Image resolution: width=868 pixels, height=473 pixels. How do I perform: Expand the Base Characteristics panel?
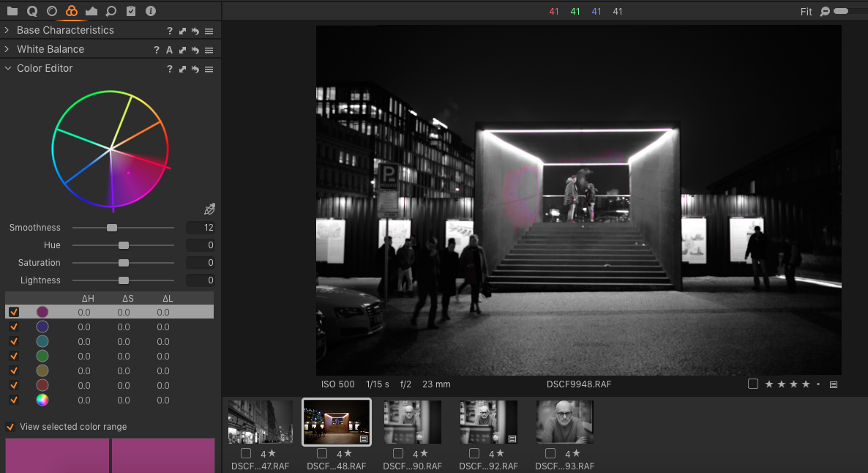(x=8, y=30)
